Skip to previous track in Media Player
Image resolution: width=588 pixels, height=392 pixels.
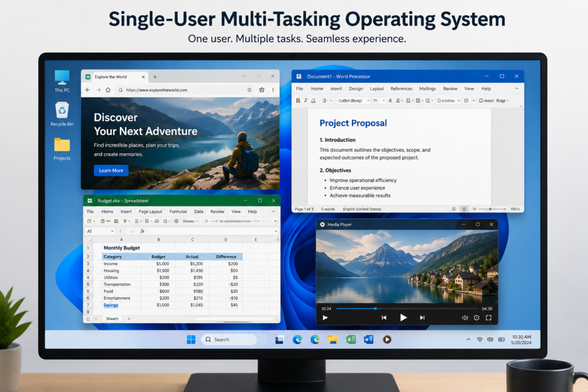tap(384, 318)
